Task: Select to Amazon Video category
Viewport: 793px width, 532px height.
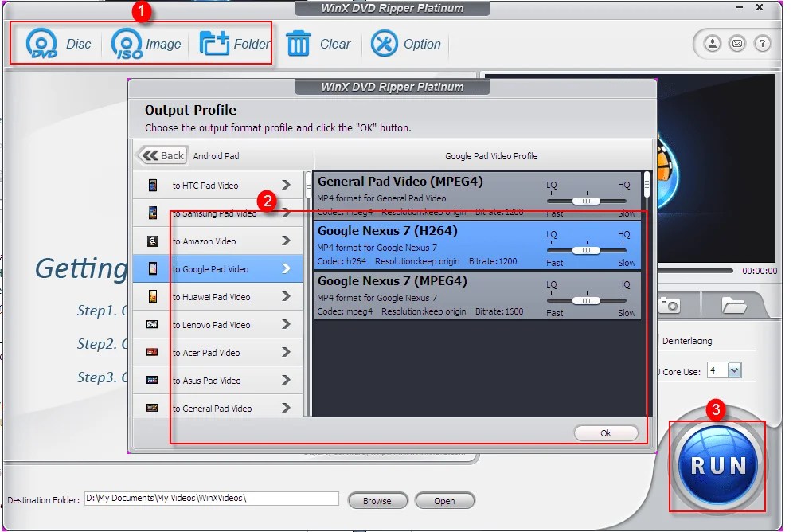Action: [217, 241]
